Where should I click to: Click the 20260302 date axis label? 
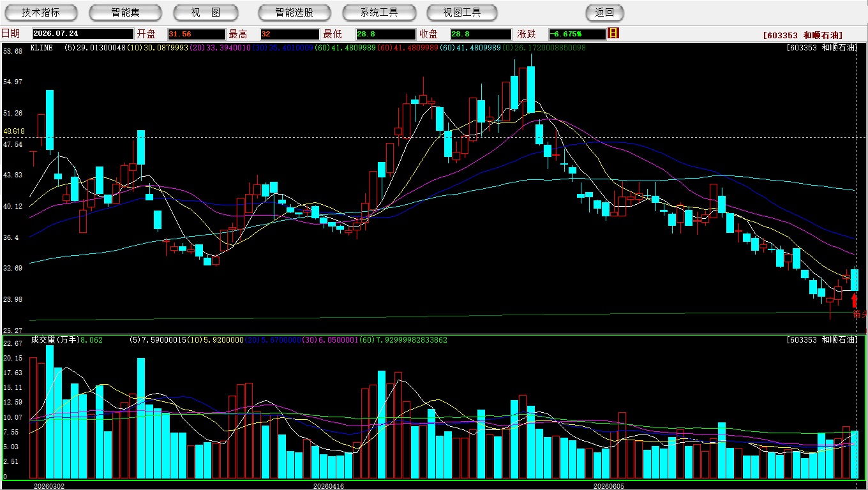coord(50,486)
